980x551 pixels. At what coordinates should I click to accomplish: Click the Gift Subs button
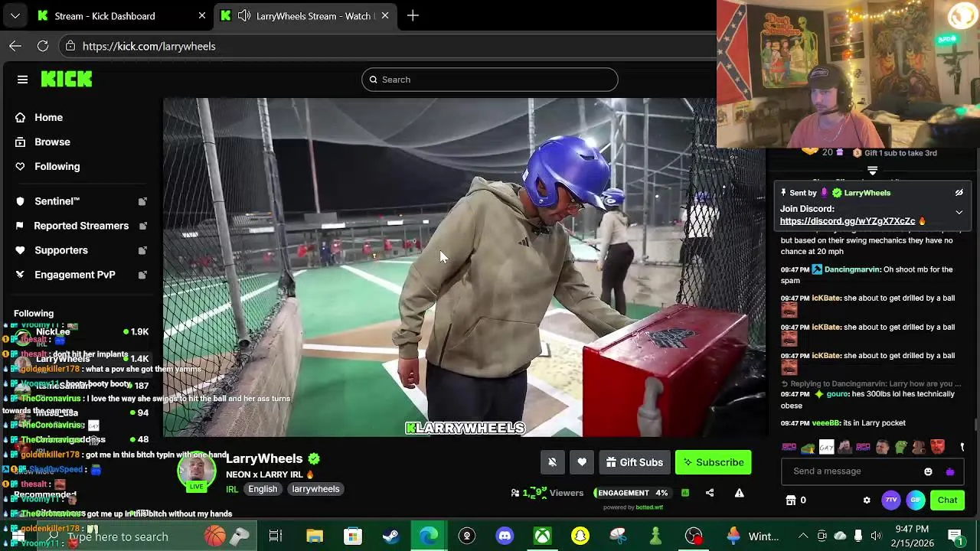pyautogui.click(x=634, y=462)
